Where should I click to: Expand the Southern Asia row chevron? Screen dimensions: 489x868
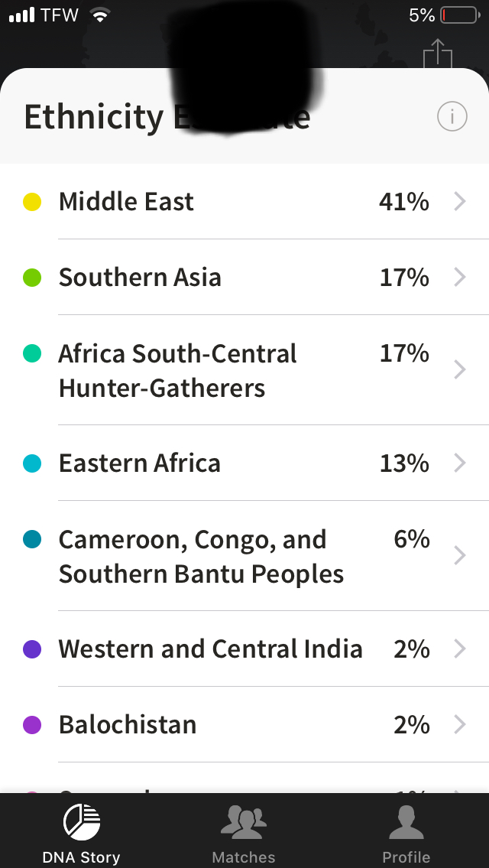(460, 277)
